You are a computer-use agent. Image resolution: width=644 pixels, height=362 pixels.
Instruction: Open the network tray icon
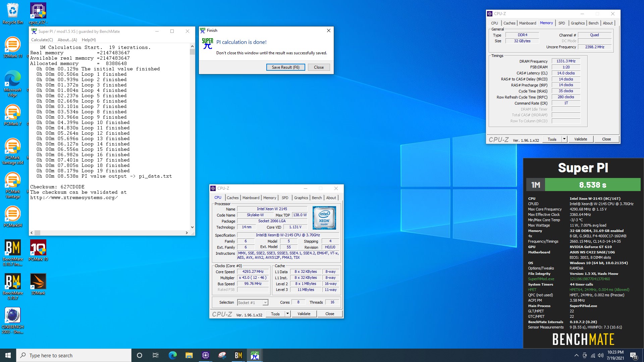[593, 355]
